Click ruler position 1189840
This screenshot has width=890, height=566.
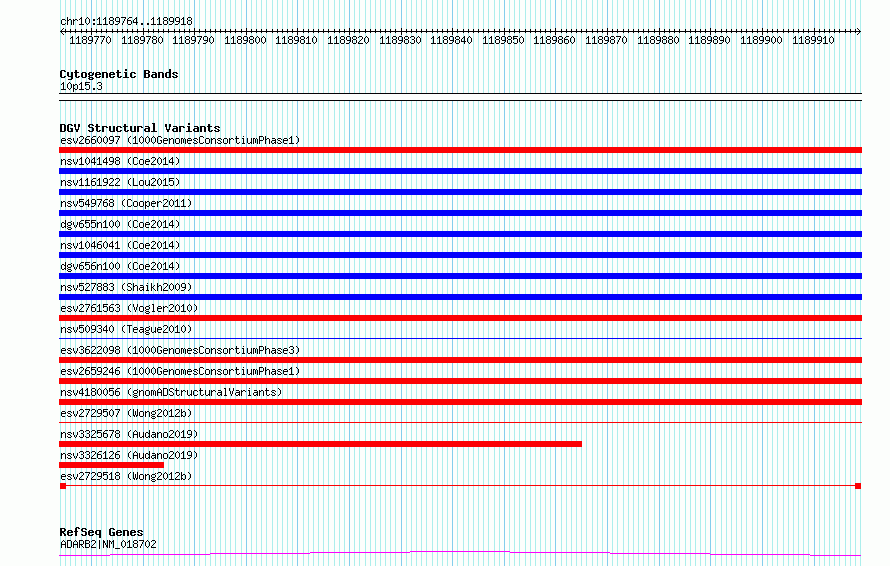(x=451, y=40)
